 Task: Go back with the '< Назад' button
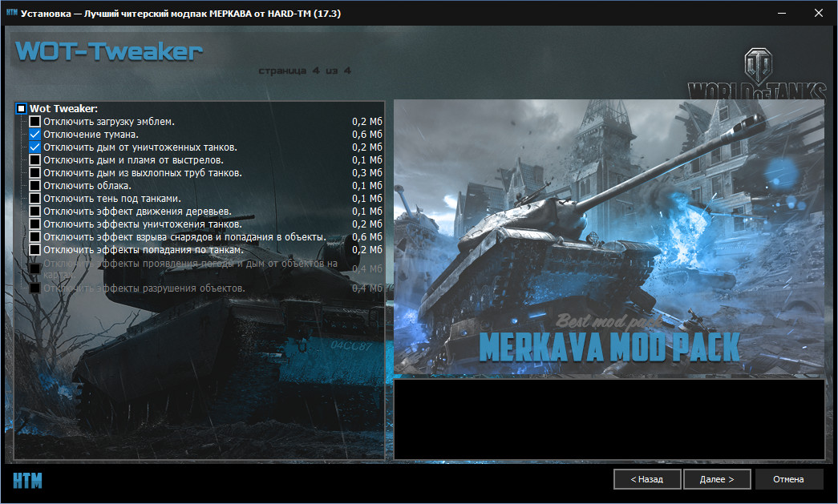coord(647,479)
